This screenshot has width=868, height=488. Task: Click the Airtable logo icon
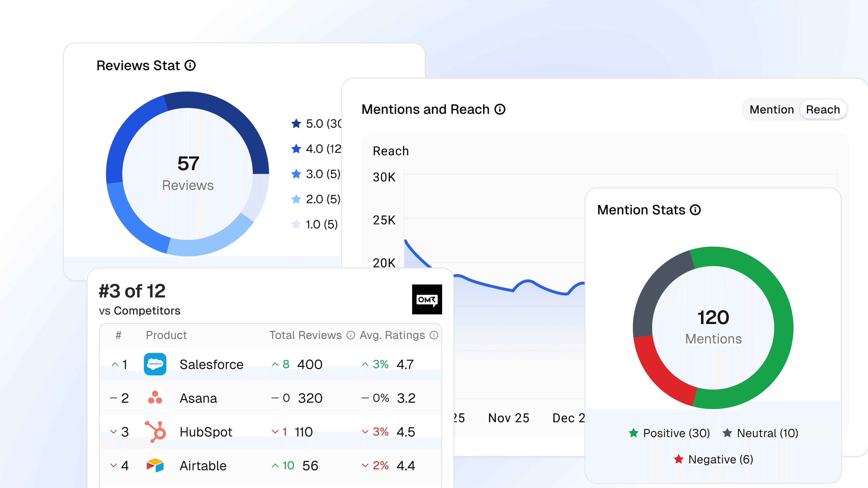coord(155,465)
